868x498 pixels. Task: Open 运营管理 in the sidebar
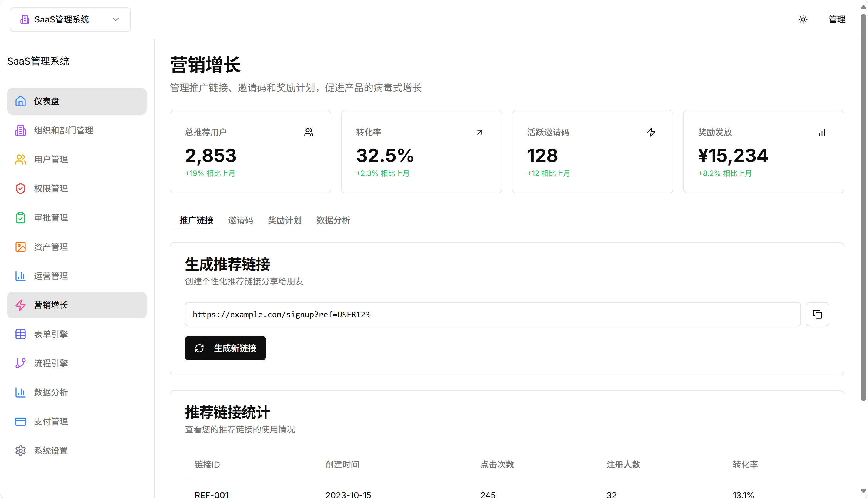pyautogui.click(x=77, y=276)
